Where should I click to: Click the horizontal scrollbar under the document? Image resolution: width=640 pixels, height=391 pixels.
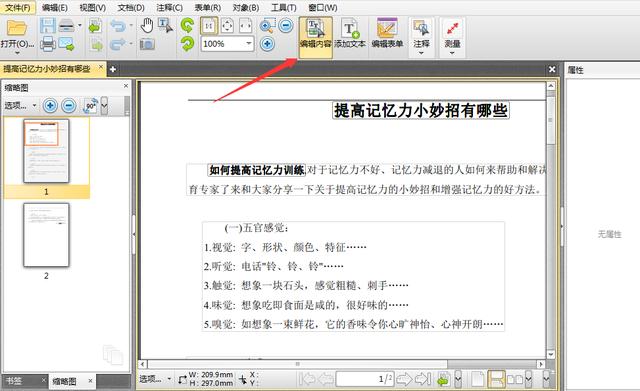pos(343,364)
